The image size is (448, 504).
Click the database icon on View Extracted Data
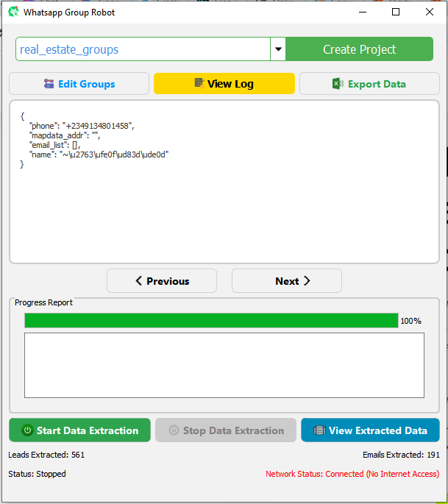coord(319,430)
